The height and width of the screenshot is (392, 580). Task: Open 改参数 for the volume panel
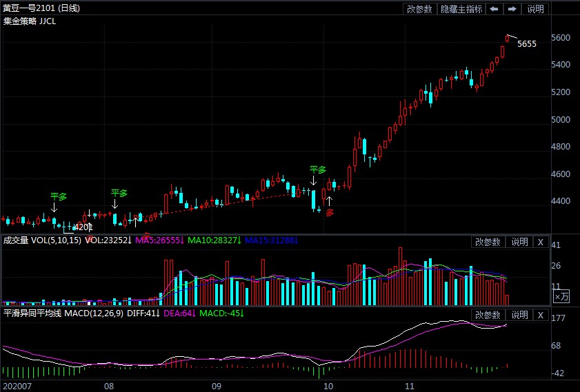[488, 242]
